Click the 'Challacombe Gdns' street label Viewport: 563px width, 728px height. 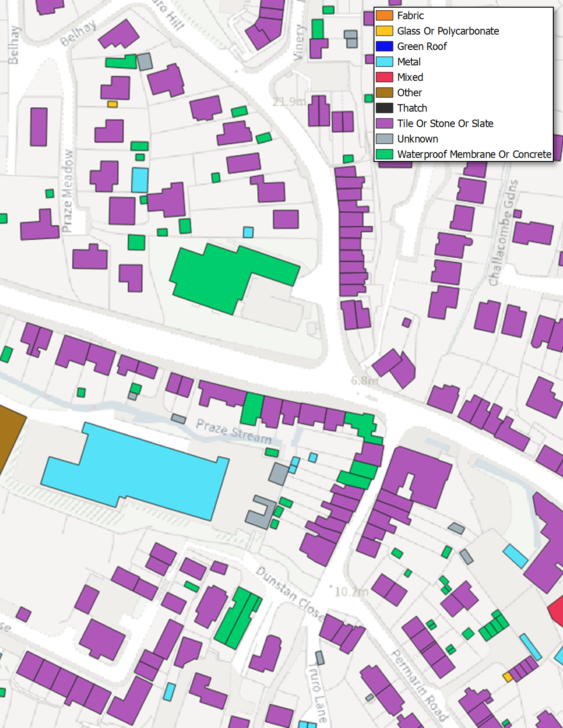(503, 233)
